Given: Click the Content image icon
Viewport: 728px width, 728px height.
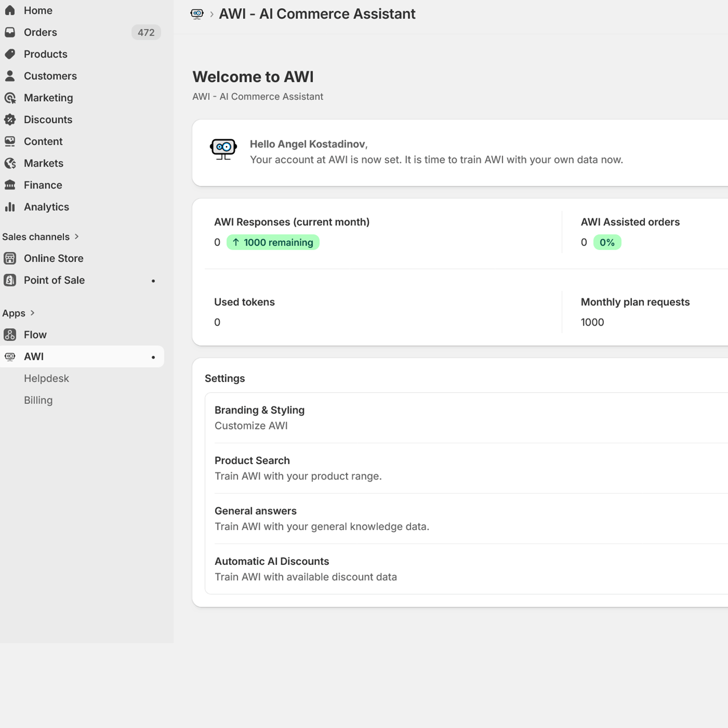Looking at the screenshot, I should (10, 141).
